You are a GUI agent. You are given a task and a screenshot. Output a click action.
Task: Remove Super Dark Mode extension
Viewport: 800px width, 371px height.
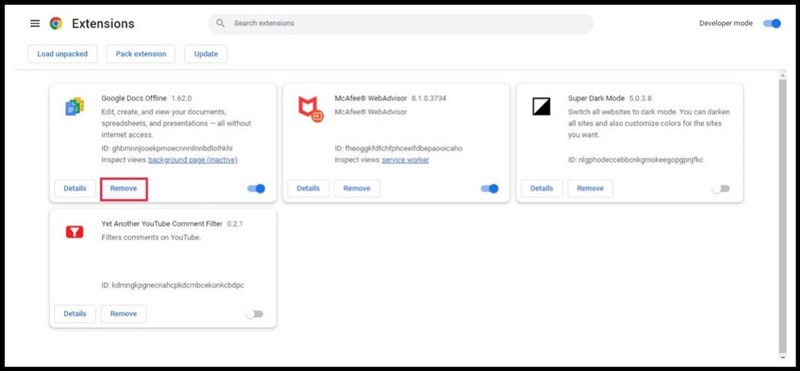(x=590, y=188)
